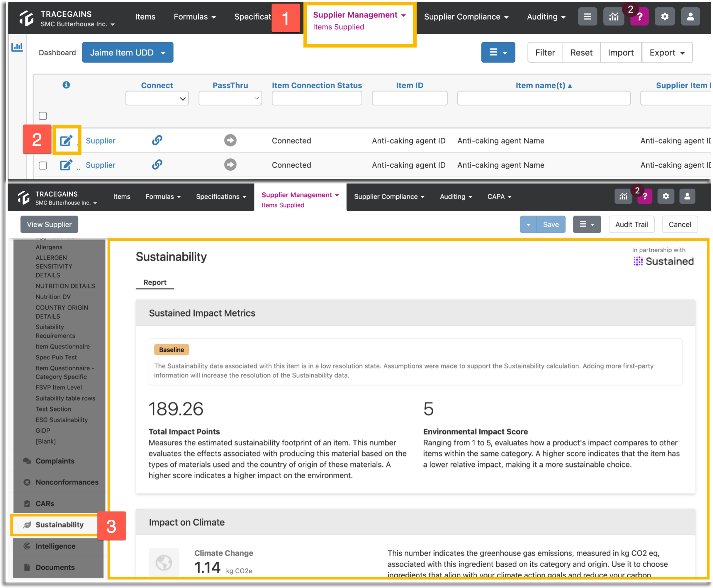Viewport: 713px width, 588px height.
Task: Open the Auditing menu in the grid navbar
Action: click(546, 17)
